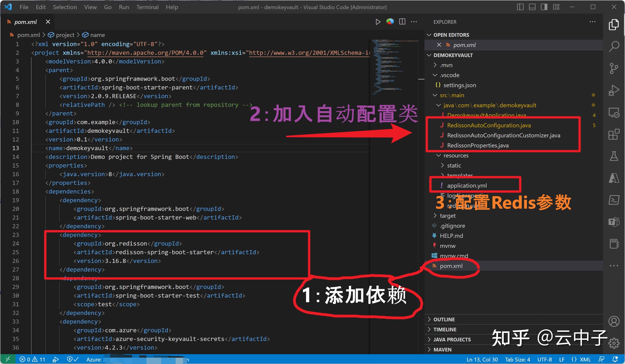Open the Terminal menu
625x364 pixels.
[x=148, y=7]
